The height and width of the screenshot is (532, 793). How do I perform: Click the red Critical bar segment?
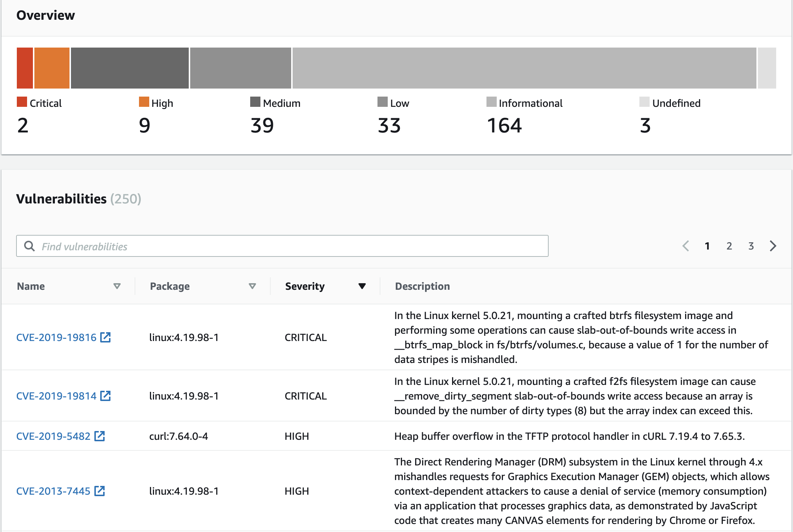(25, 68)
